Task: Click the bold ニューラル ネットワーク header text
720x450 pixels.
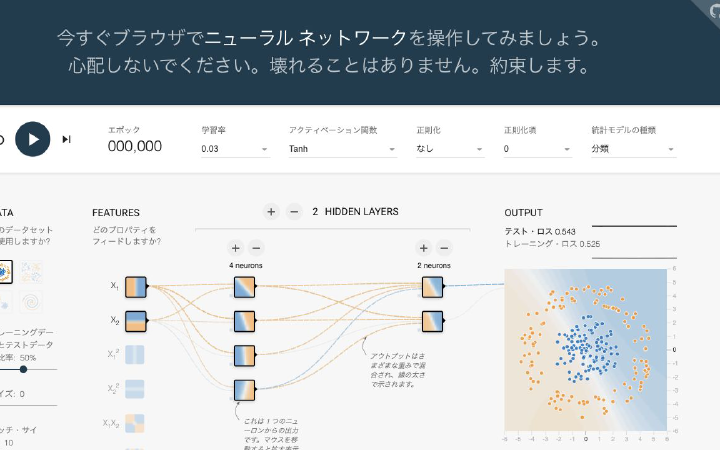Action: tap(305, 38)
